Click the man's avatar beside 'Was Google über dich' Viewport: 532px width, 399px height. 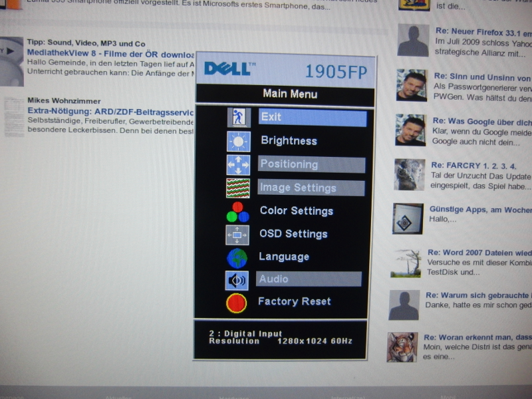click(x=411, y=130)
